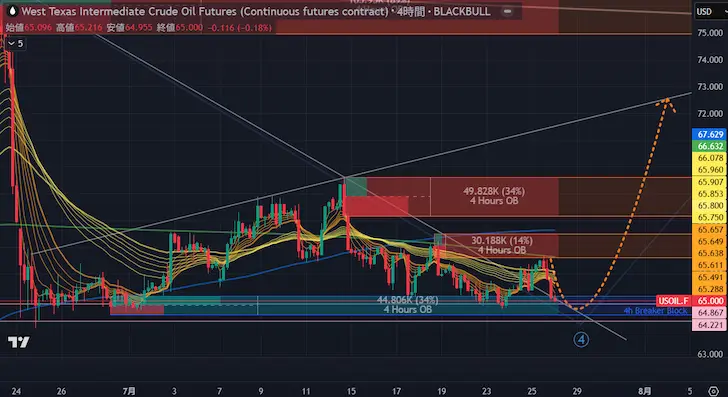Click the 65.288 price label
Viewport: 728px width, 397px height.
click(x=710, y=289)
